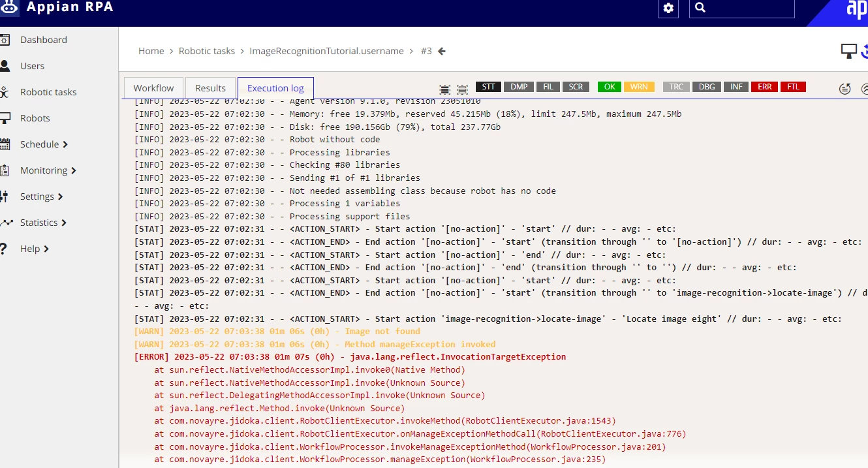868x468 pixels.
Task: Toggle the orange WRN filter
Action: pyautogui.click(x=639, y=87)
